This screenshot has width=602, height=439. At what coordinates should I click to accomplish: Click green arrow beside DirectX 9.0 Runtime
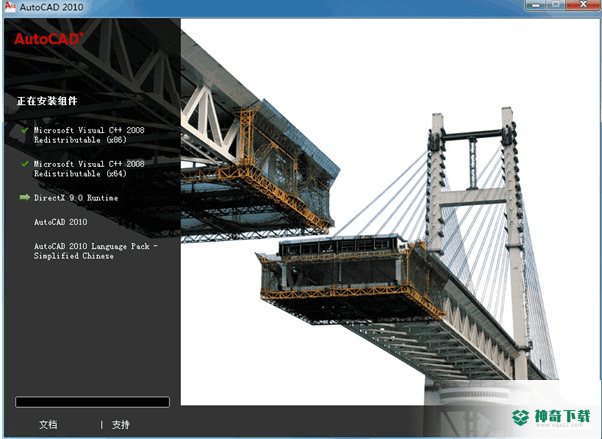(x=25, y=197)
